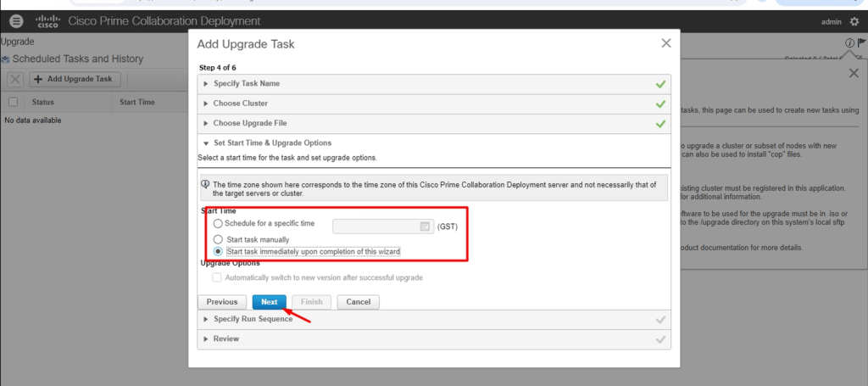Open the hamburger navigation menu icon
868x386 pixels.
[16, 21]
